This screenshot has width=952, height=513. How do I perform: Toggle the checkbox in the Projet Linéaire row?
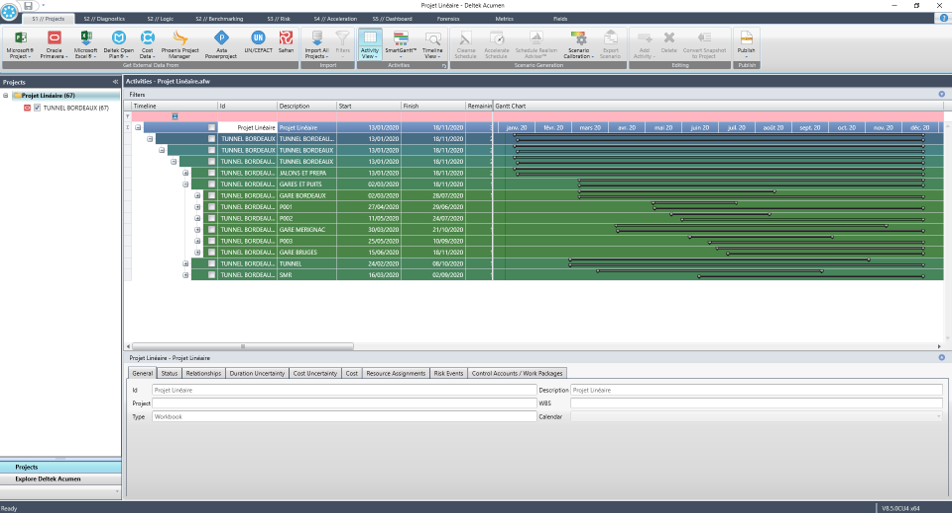click(211, 127)
